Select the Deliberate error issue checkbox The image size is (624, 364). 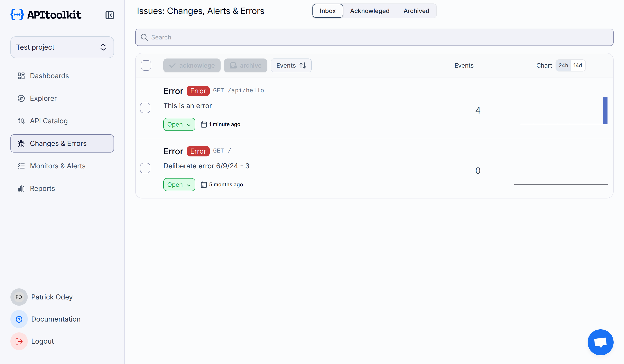click(x=145, y=168)
